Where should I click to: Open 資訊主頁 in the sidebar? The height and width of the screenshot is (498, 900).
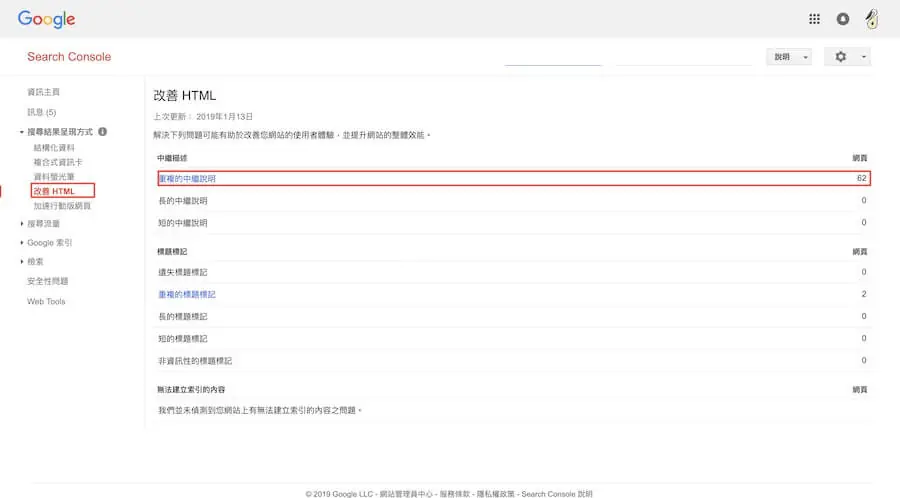43,92
